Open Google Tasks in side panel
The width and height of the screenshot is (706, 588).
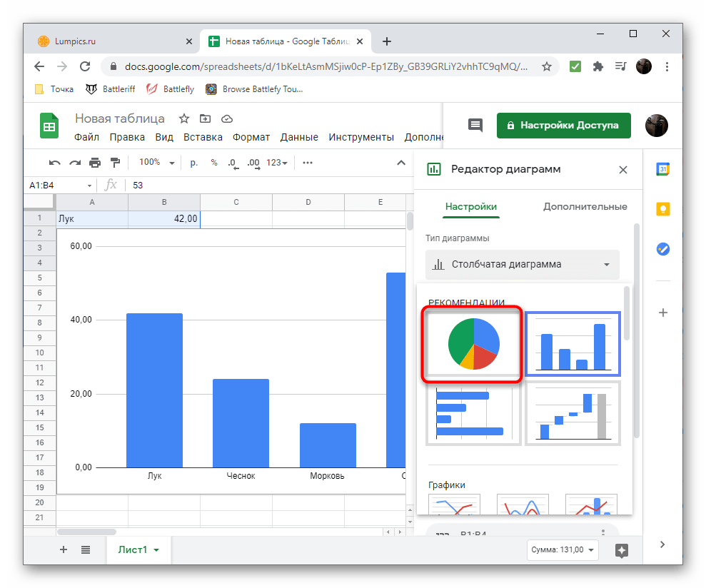click(x=663, y=249)
